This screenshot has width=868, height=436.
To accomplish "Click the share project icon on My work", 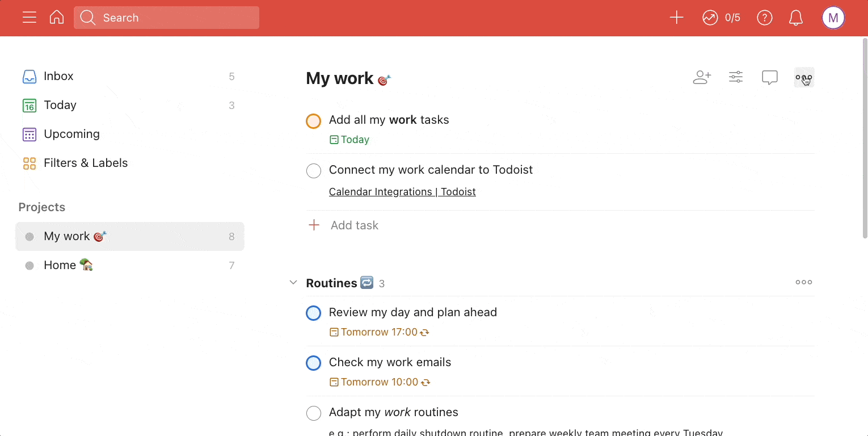I will [702, 77].
